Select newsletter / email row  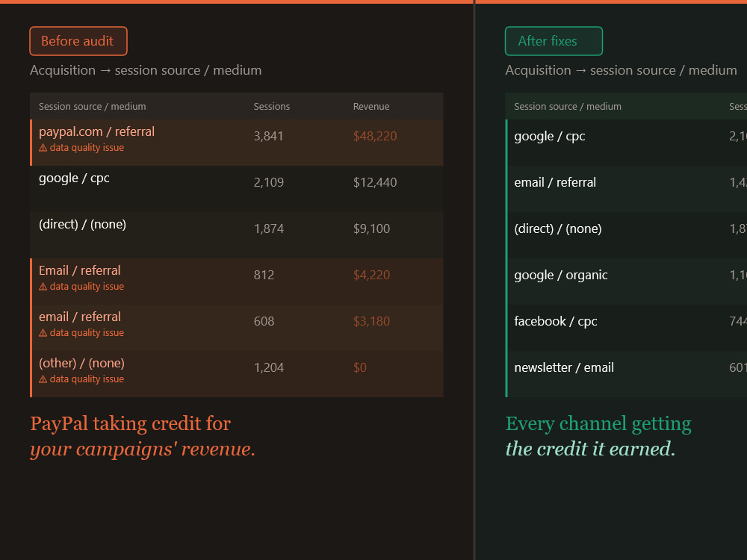(564, 367)
